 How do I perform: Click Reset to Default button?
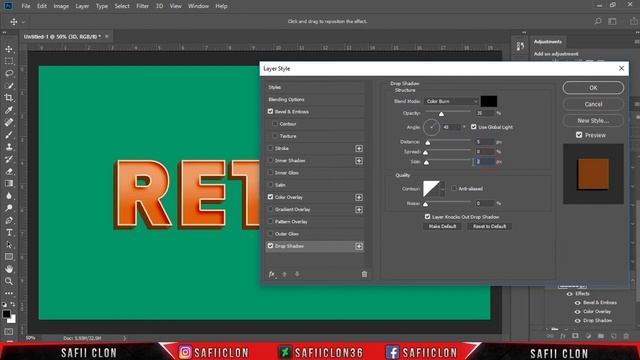tap(489, 226)
